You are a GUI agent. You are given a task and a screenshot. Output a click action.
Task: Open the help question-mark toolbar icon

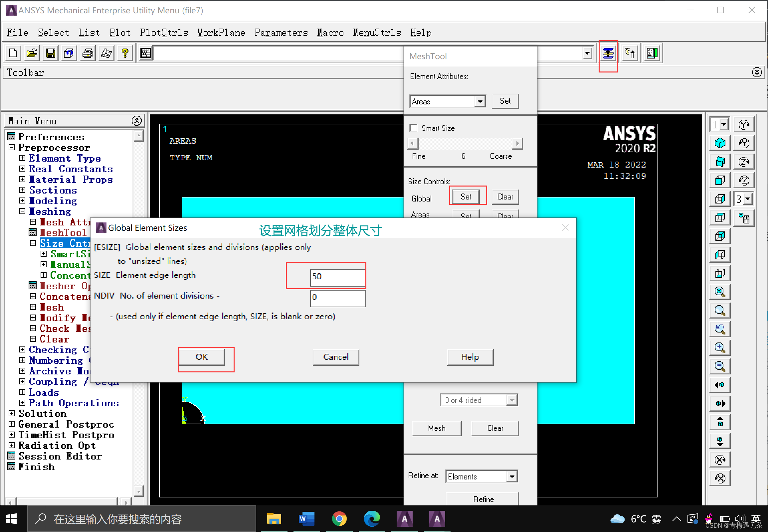125,53
